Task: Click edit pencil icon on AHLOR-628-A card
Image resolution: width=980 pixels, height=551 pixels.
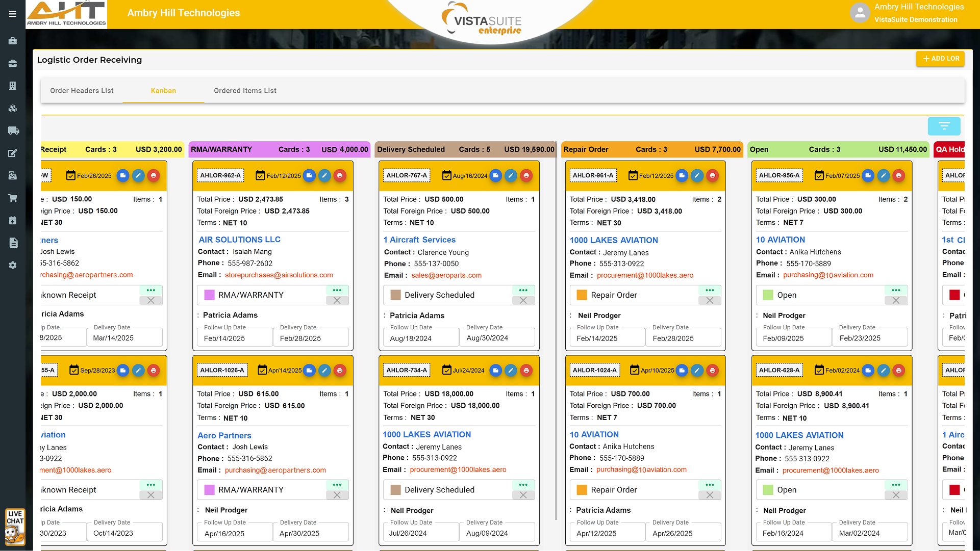Action: (883, 370)
